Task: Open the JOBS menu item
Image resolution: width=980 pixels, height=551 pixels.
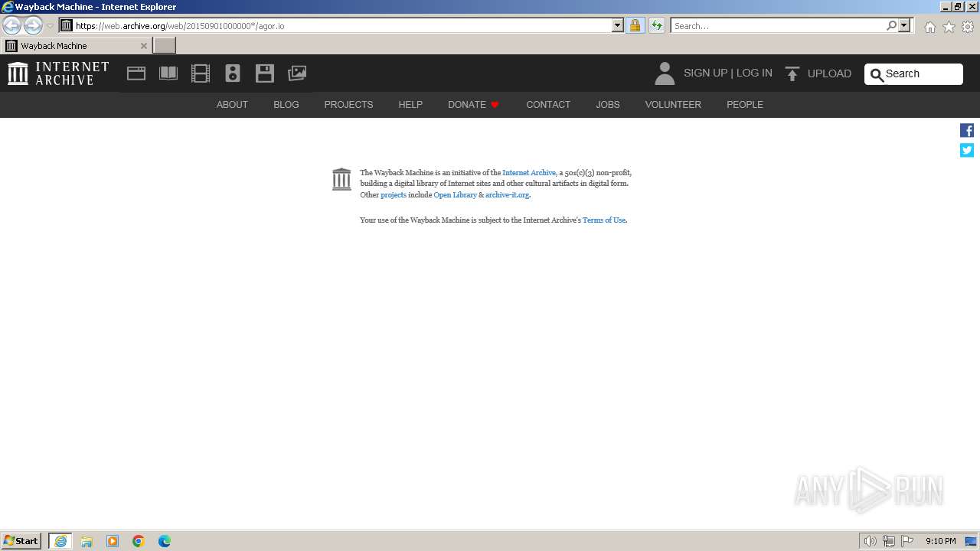Action: click(x=608, y=105)
